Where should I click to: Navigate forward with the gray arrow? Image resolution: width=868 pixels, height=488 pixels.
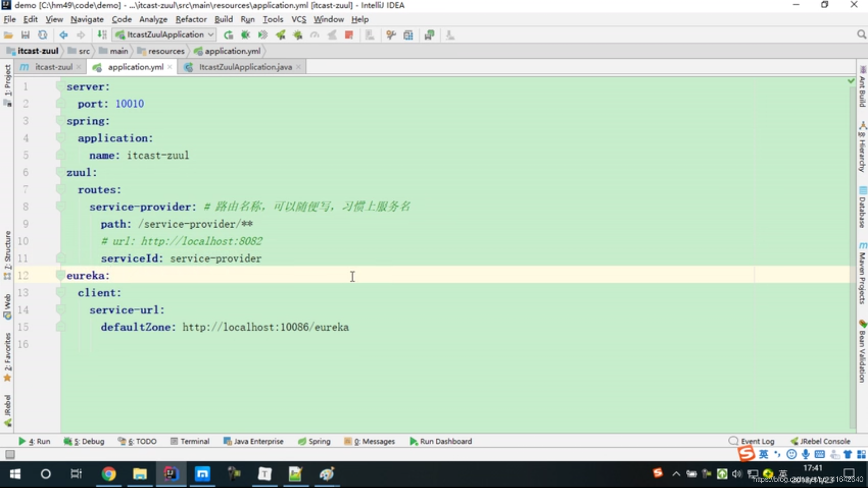80,35
